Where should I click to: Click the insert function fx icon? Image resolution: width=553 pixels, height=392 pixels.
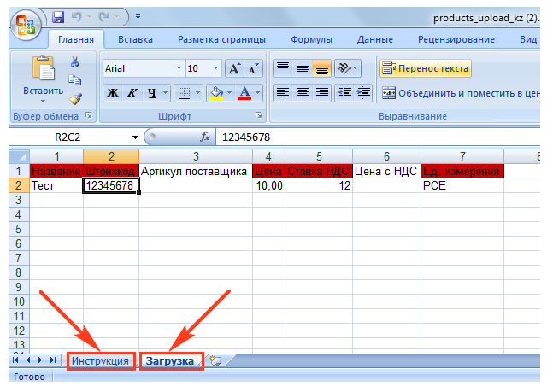click(x=205, y=137)
